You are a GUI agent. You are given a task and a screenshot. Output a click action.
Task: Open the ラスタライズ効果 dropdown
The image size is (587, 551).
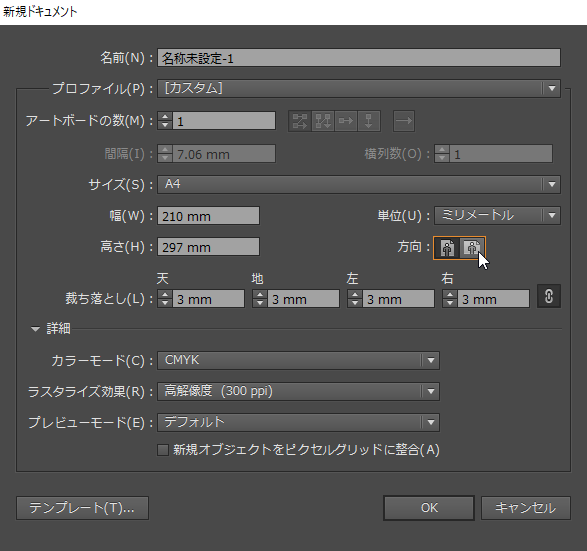point(298,392)
